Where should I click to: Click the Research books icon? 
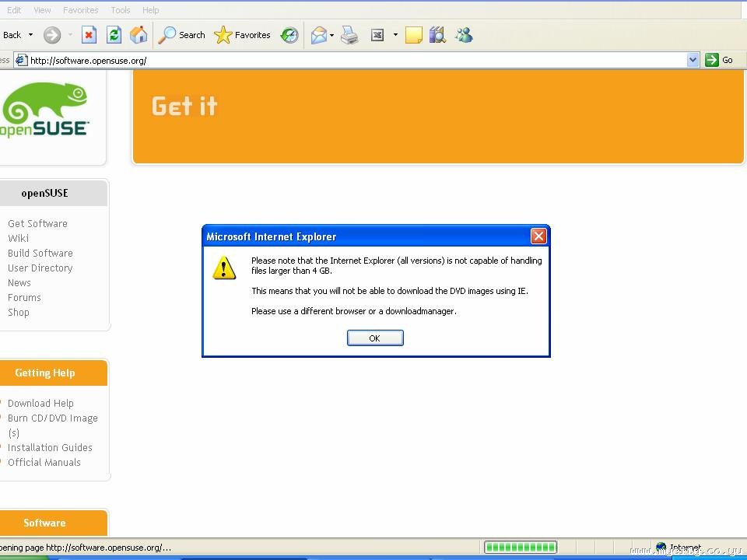point(437,35)
